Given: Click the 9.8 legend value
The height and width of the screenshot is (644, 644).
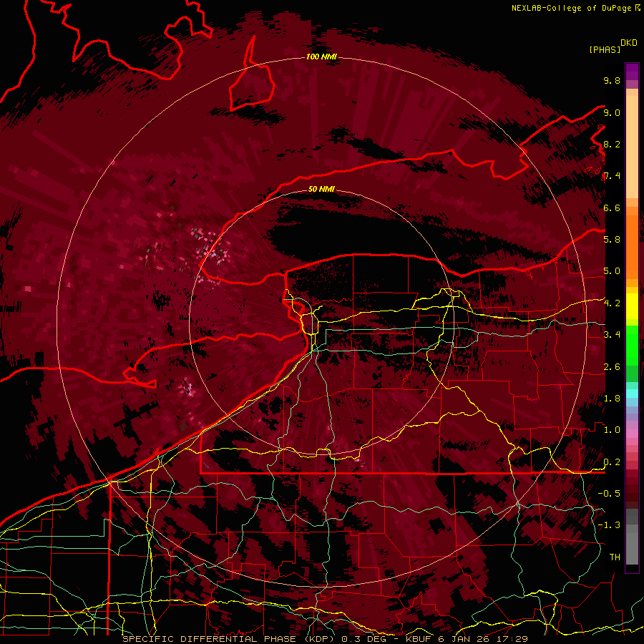Looking at the screenshot, I should pos(612,80).
